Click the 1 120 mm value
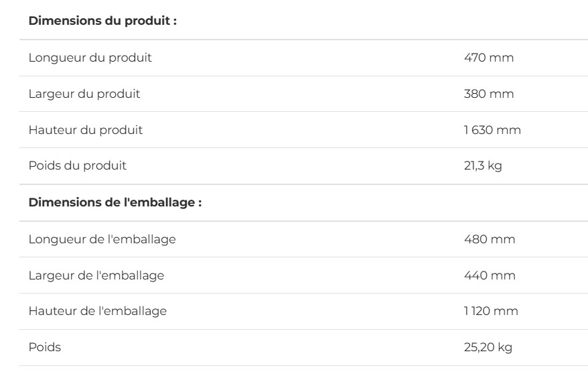 (491, 311)
